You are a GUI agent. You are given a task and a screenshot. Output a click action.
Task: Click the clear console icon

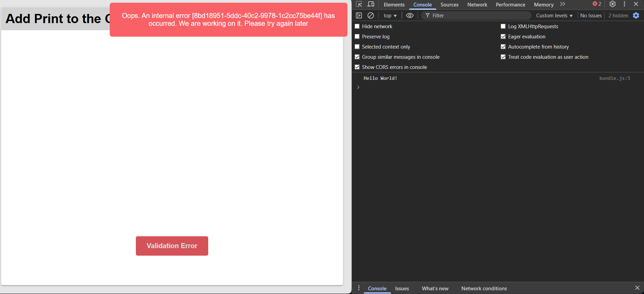371,16
